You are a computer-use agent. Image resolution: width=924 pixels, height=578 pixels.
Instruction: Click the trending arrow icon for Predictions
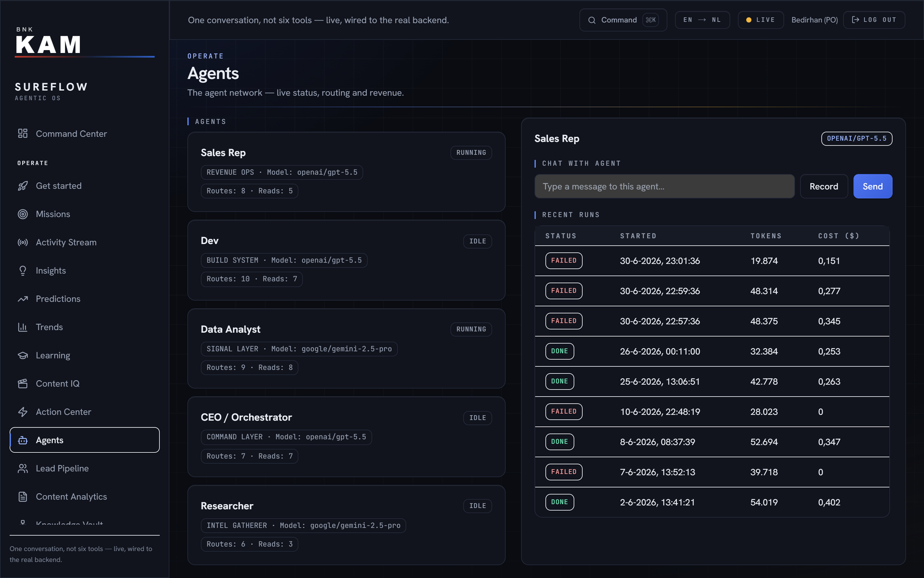[23, 299]
